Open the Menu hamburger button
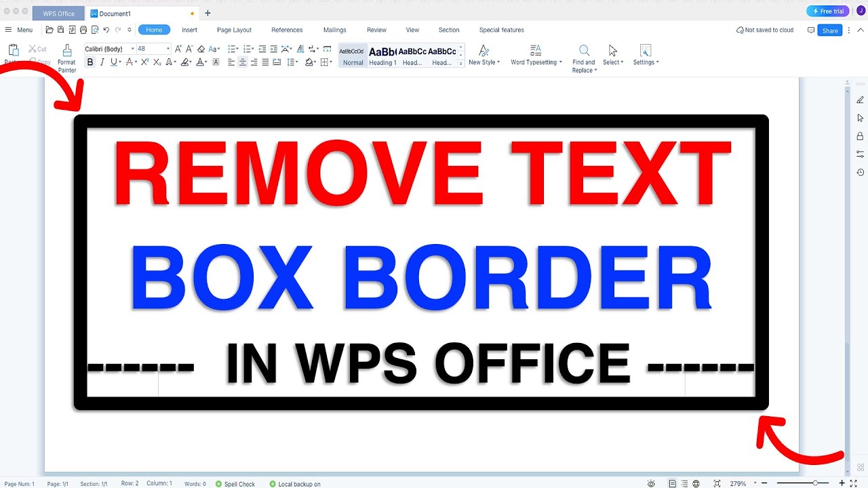The image size is (868, 488). 19,30
